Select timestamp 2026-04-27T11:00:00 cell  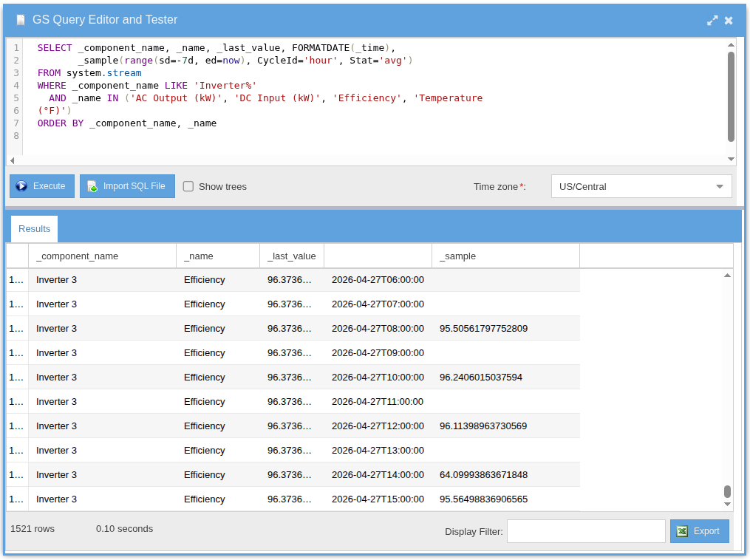(378, 402)
